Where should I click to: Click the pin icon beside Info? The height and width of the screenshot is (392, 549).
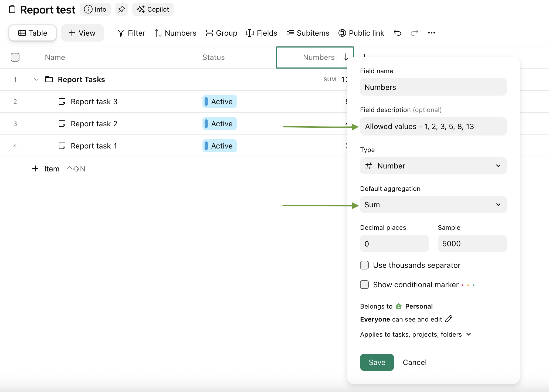pos(121,9)
